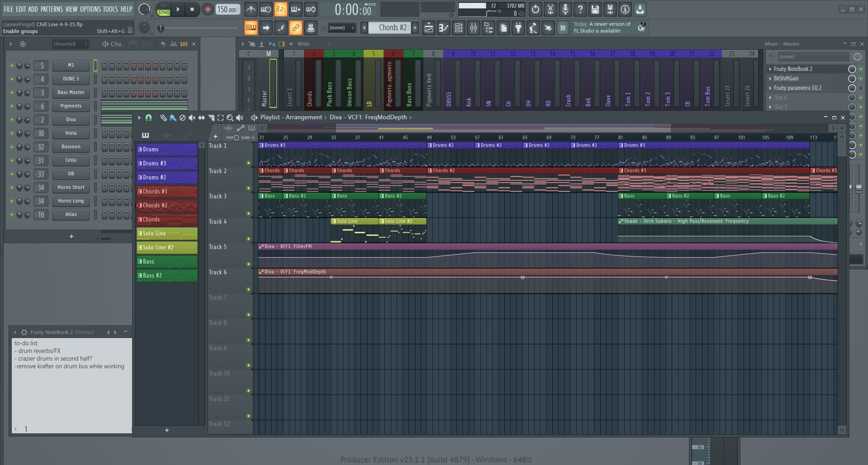Open the mixer (none) input dropdown
Viewport: 868px width, 465px height.
click(813, 56)
